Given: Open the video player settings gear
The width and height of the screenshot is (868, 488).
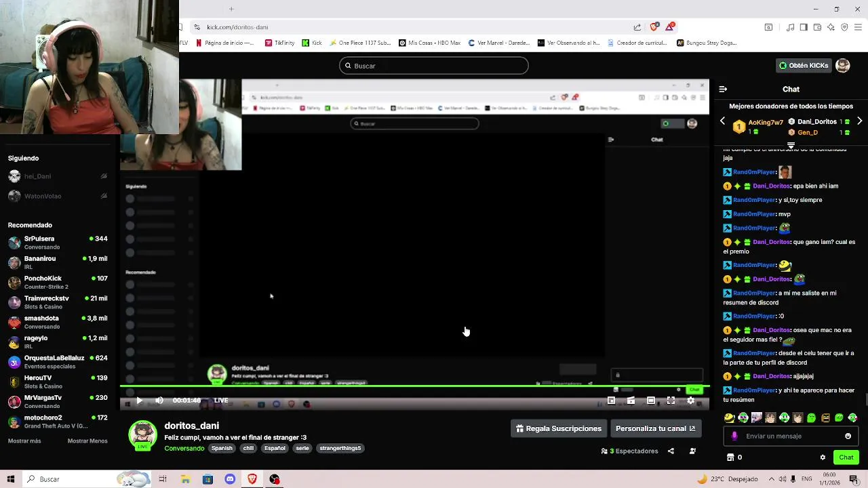Looking at the screenshot, I should pyautogui.click(x=690, y=401).
